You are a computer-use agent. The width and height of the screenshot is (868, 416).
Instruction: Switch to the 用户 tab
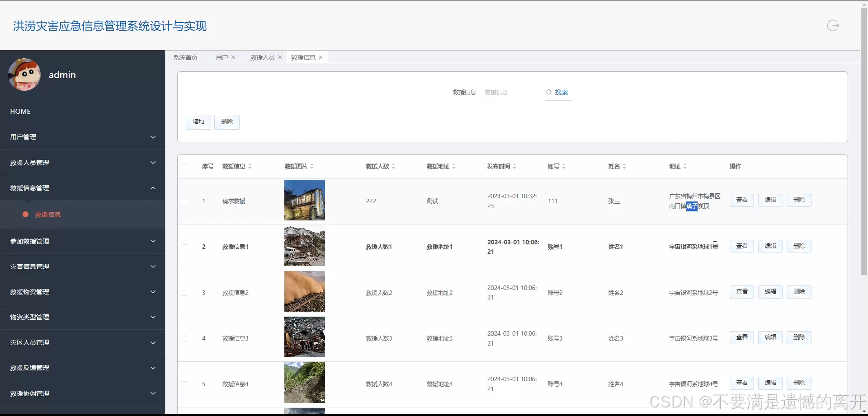tap(222, 57)
